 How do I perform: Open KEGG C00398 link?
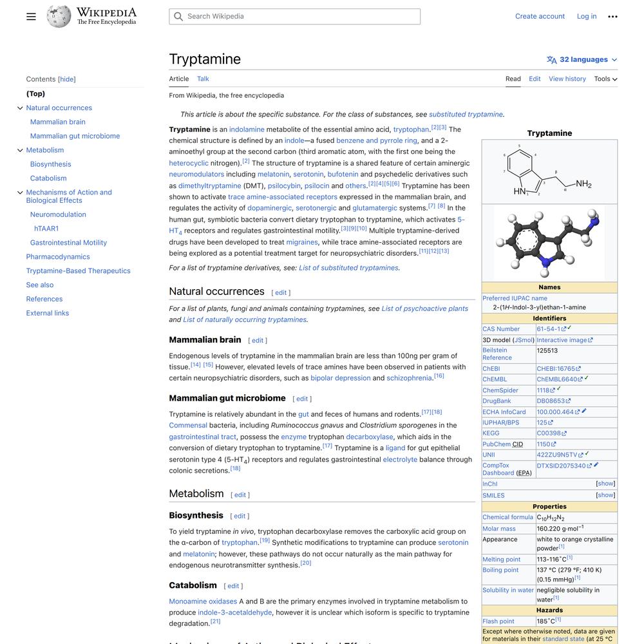551,433
